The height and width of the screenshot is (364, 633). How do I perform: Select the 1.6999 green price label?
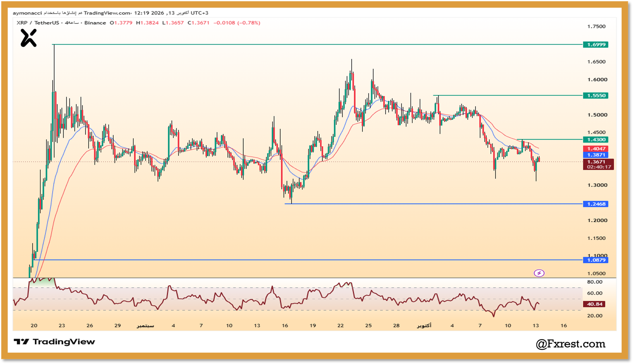pos(595,45)
